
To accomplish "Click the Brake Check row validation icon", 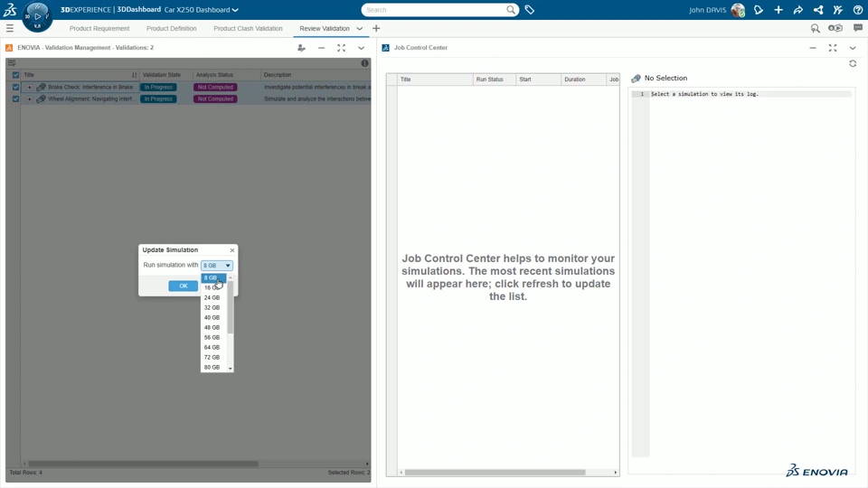I will (x=41, y=87).
